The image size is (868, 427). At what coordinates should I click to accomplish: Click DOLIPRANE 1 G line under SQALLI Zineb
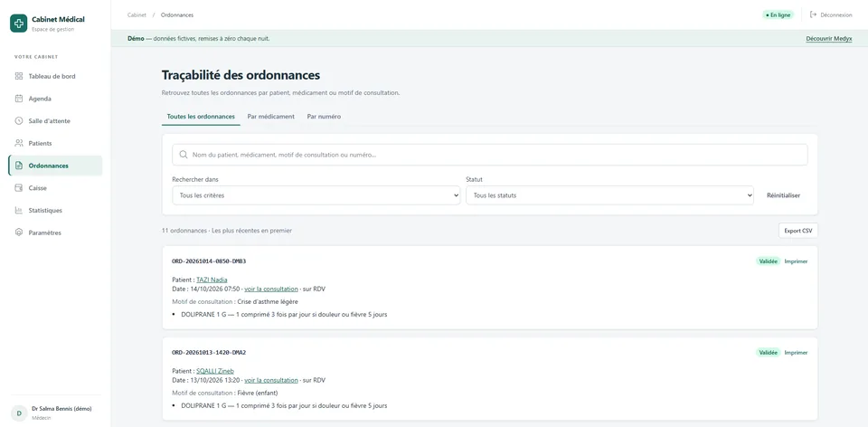(284, 405)
